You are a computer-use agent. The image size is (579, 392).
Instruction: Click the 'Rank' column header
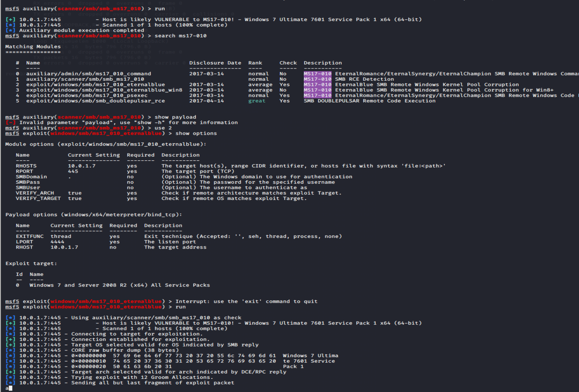255,63
